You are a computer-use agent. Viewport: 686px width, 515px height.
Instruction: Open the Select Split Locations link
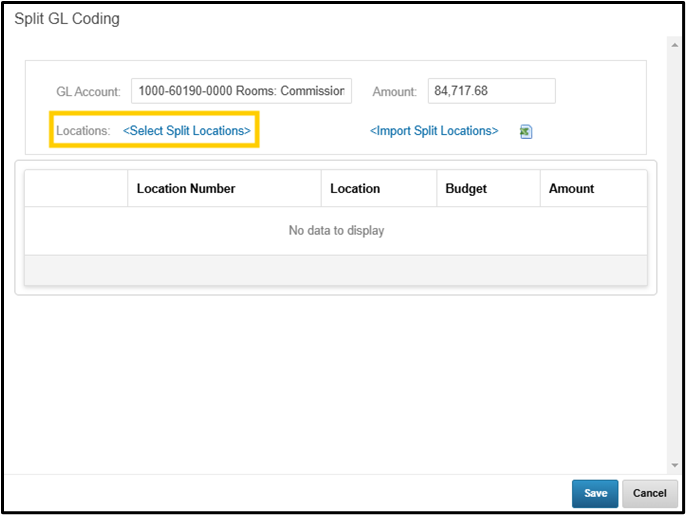186,131
